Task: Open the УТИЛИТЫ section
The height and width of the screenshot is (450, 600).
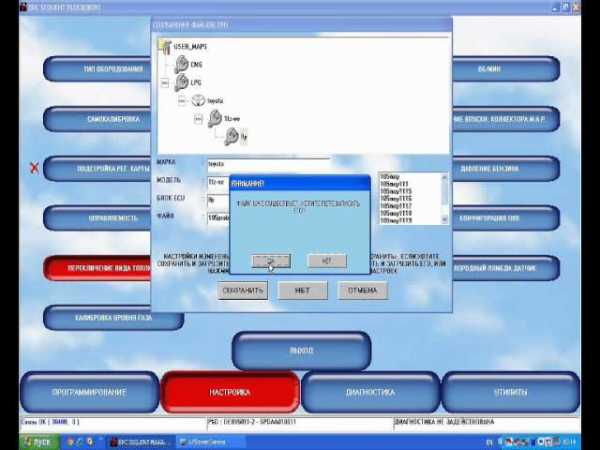Action: coord(511,393)
